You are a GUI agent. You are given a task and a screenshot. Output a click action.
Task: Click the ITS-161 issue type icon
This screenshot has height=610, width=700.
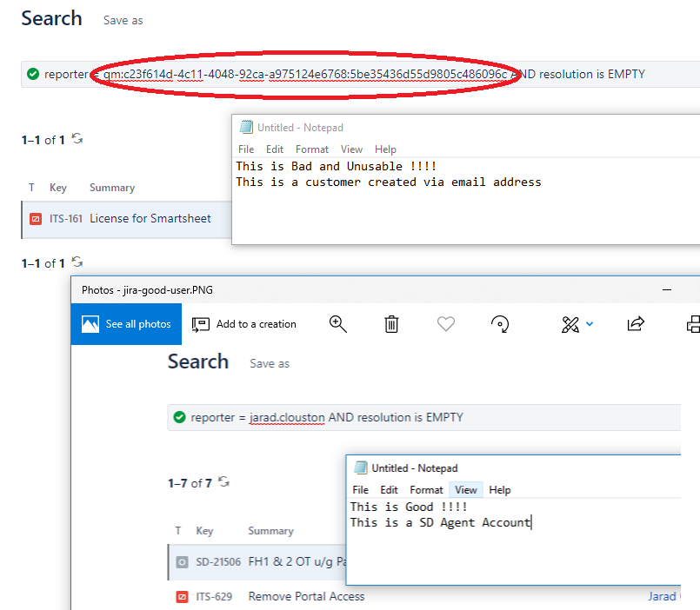[36, 219]
